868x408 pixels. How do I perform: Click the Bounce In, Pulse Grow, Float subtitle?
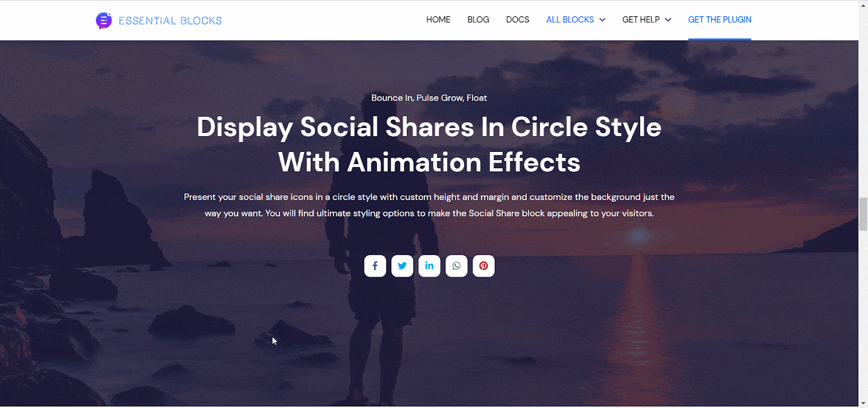(x=429, y=98)
